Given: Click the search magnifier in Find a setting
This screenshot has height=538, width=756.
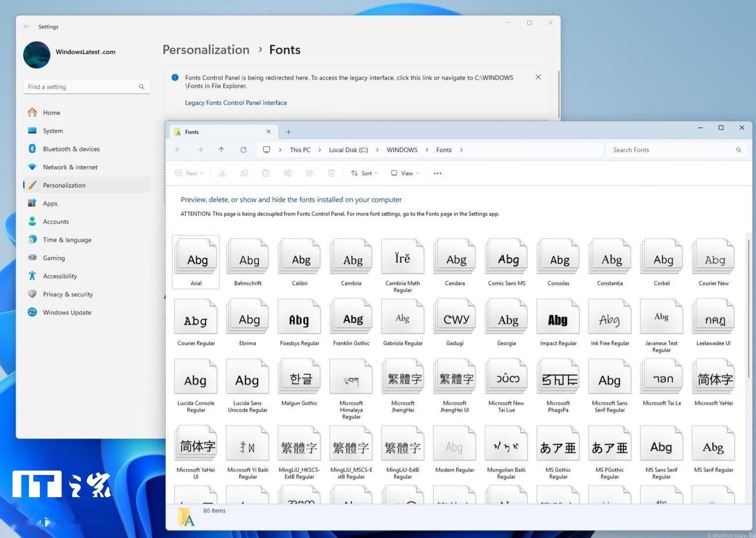Looking at the screenshot, I should pos(142,87).
